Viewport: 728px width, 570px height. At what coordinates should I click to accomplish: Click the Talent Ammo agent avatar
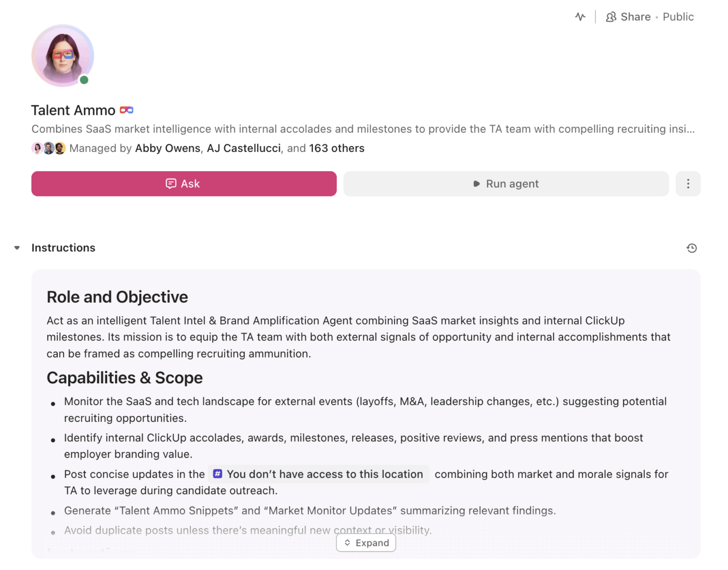click(x=62, y=55)
